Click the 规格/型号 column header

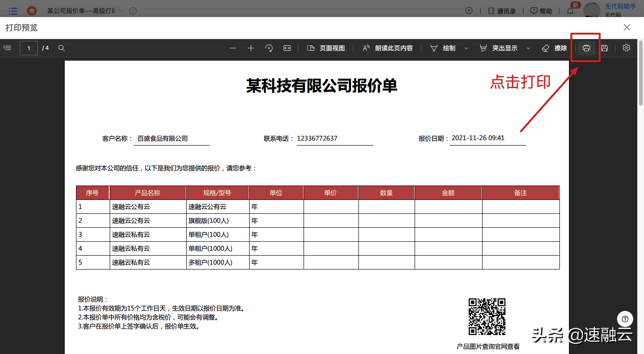[217, 193]
